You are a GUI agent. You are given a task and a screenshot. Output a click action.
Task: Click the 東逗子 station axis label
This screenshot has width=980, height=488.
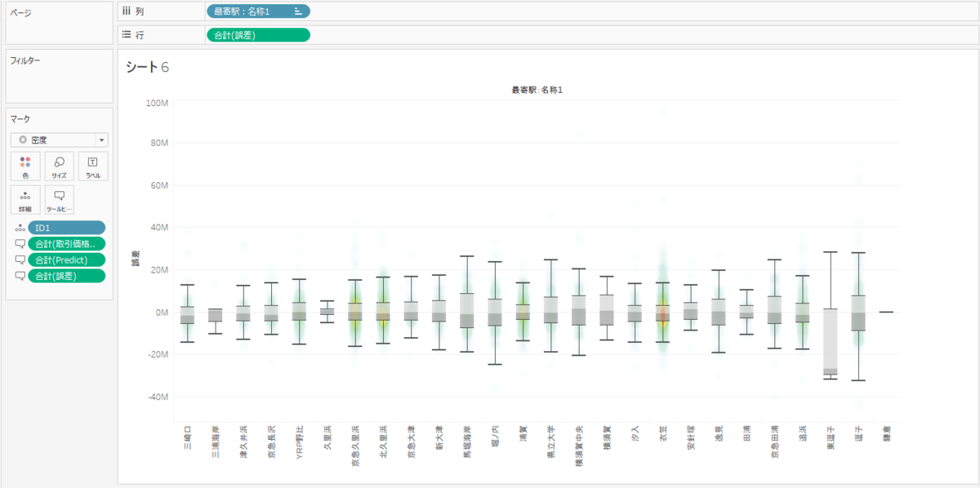830,437
